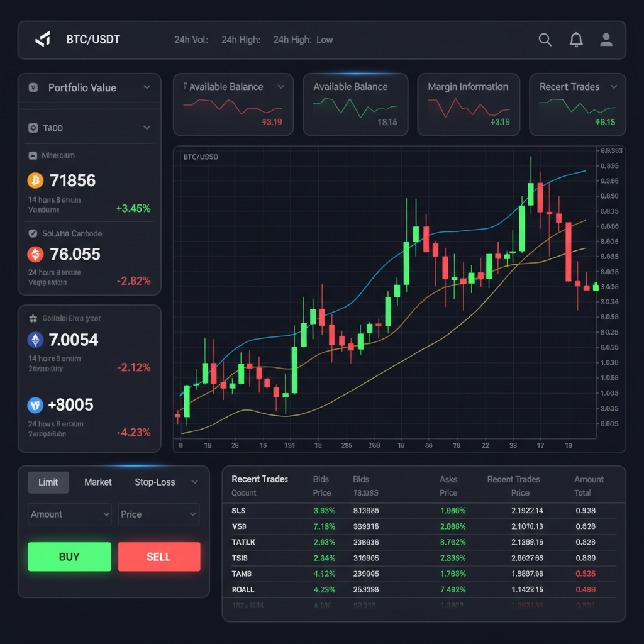Image resolution: width=644 pixels, height=644 pixels.
Task: Click the -2.82% change value
Action: [133, 281]
